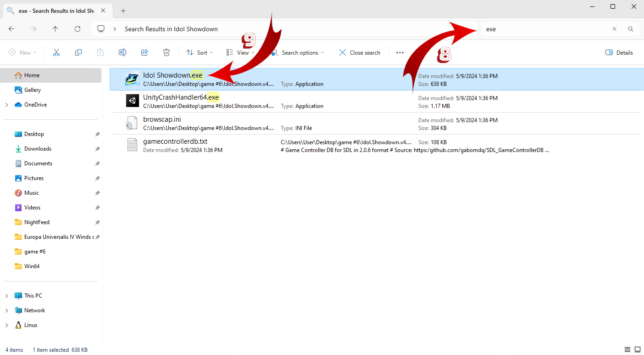Open Music in navigation pane
644x355 pixels.
pyautogui.click(x=51, y=193)
